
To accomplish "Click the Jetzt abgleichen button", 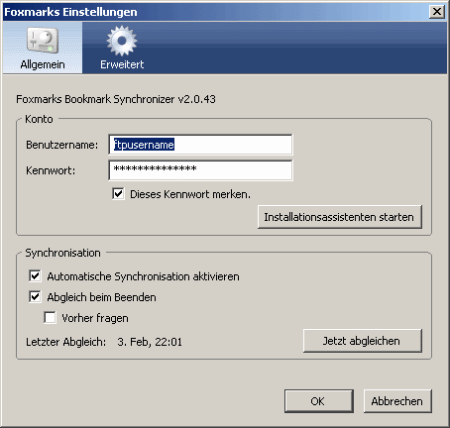I will (362, 341).
